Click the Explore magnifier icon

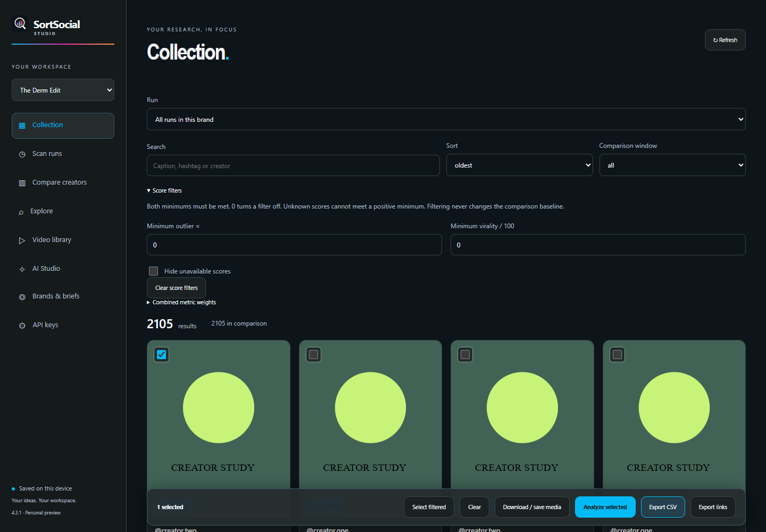click(x=21, y=212)
